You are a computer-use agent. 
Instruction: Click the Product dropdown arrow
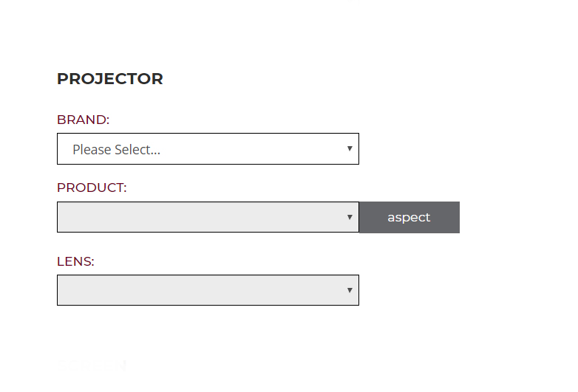(x=350, y=217)
